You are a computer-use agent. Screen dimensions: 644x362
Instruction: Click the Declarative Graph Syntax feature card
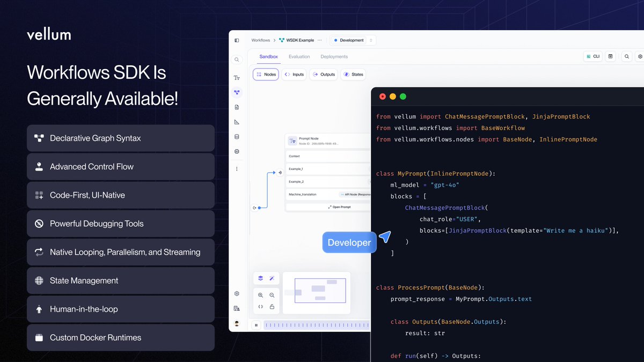pyautogui.click(x=121, y=138)
